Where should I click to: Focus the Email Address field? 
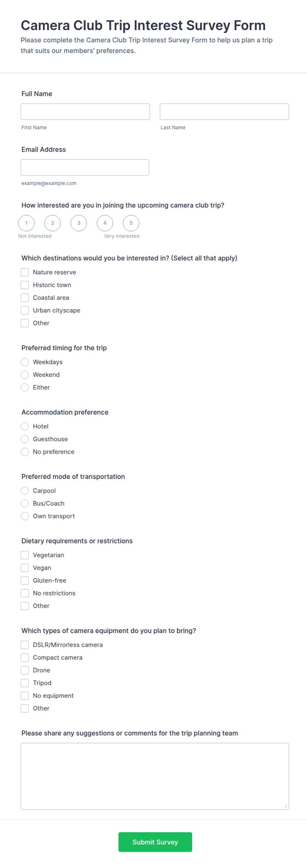pyautogui.click(x=85, y=168)
